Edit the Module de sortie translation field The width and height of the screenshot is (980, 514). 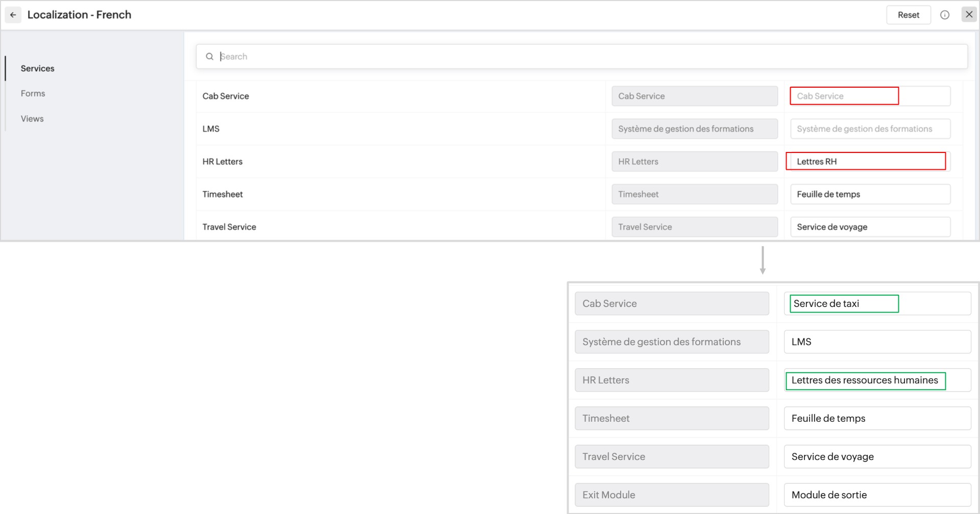point(877,495)
